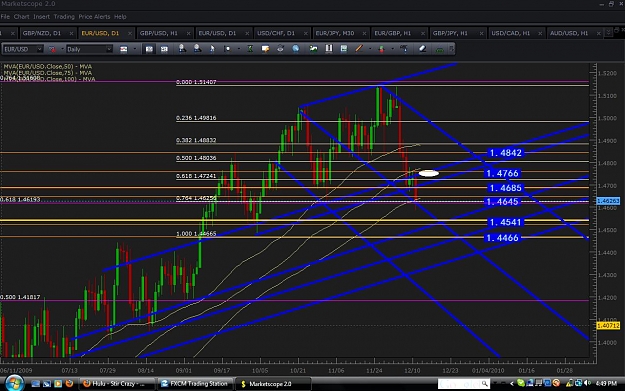Open the Daily timeframe dropdown
Viewport: 625px width, 391px height.
click(x=89, y=49)
